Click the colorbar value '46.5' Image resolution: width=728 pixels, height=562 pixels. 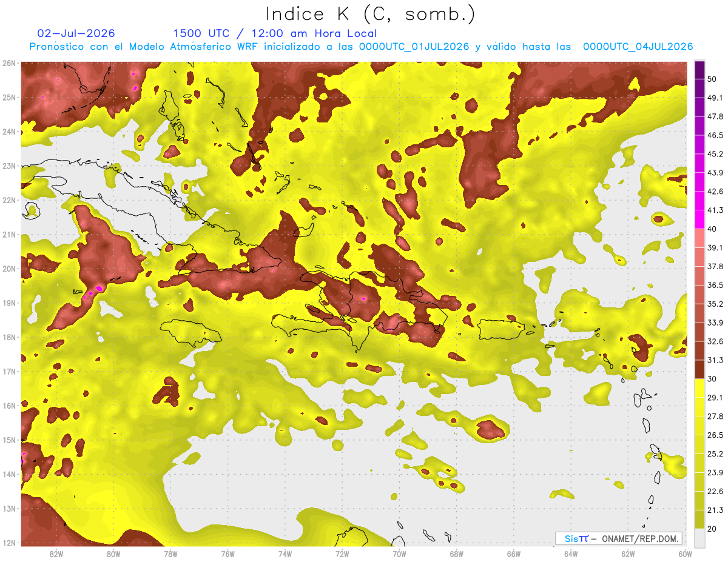[715, 135]
